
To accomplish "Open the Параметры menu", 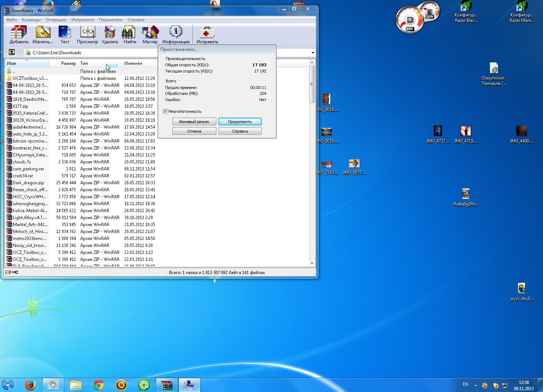I will (110, 20).
